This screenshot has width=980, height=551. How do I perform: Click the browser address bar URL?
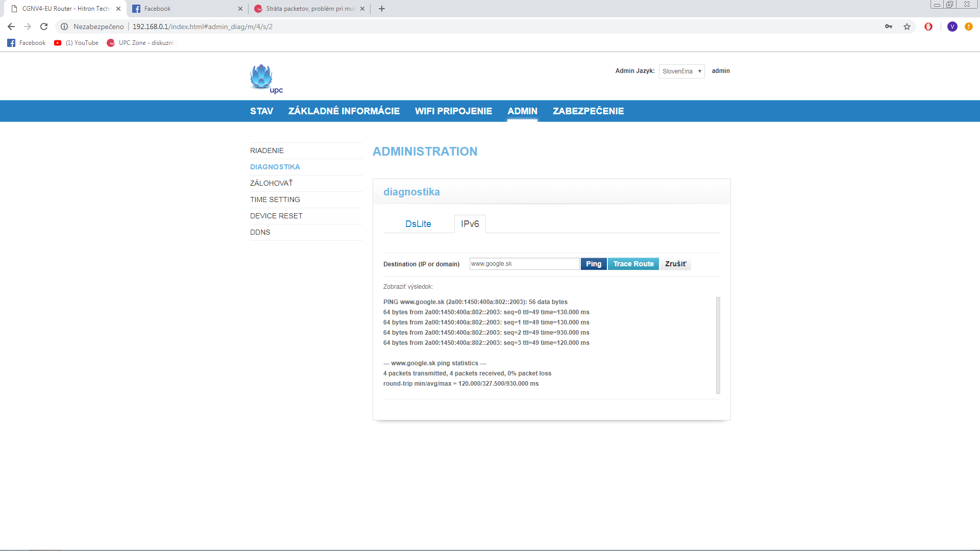(203, 27)
